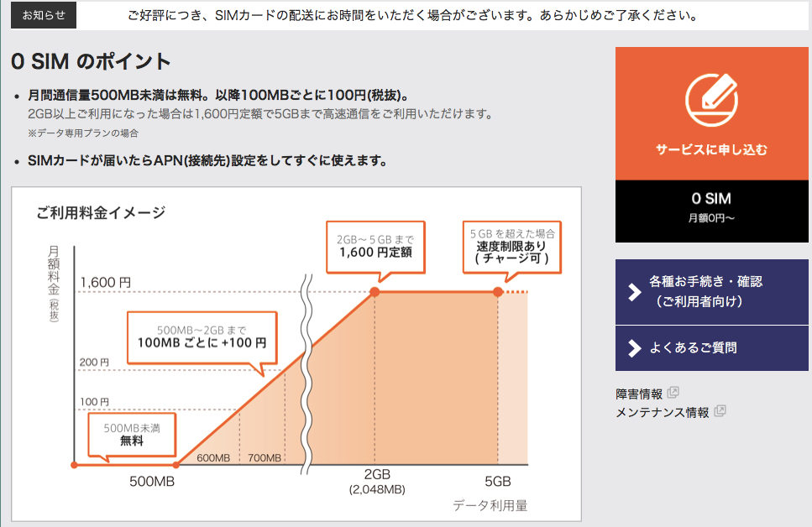
Task: Click the 700MB label in chart
Action: click(265, 458)
